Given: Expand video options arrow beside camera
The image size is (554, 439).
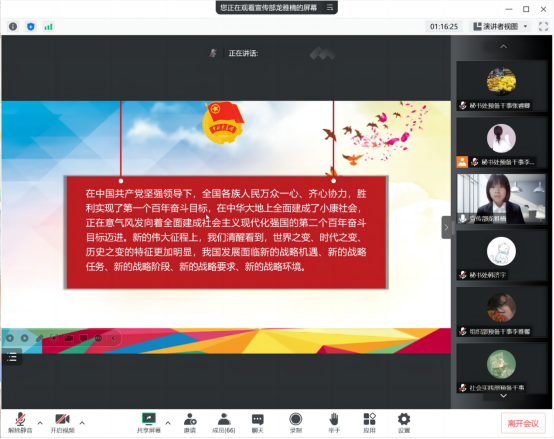Looking at the screenshot, I should pyautogui.click(x=82, y=422).
